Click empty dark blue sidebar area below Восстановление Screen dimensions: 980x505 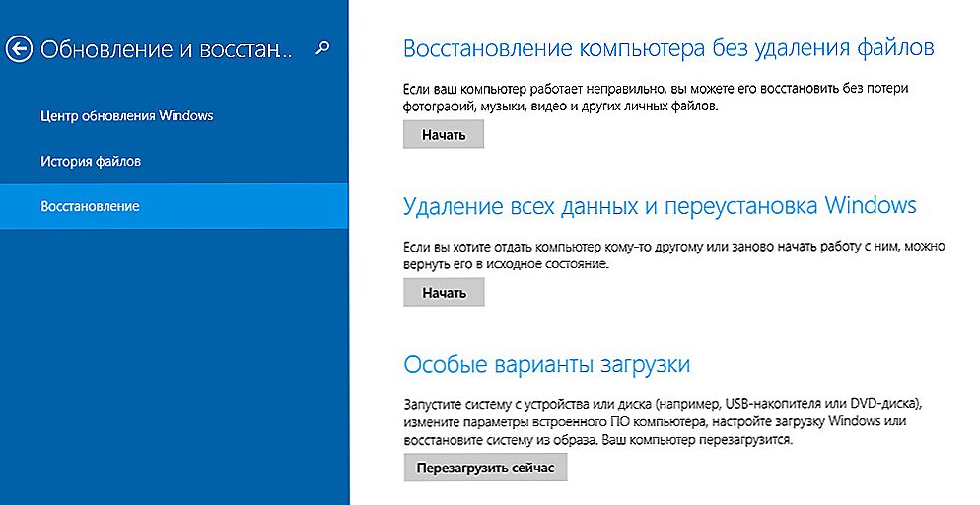pos(174,375)
